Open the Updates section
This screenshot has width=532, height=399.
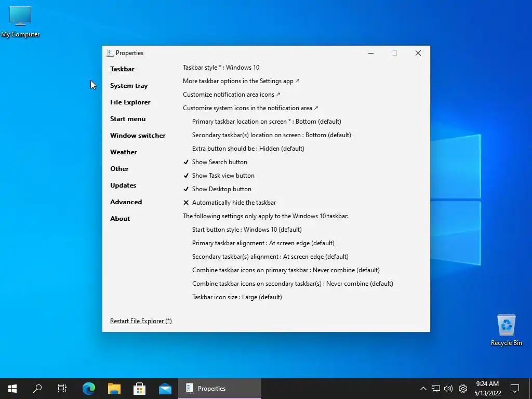(123, 185)
